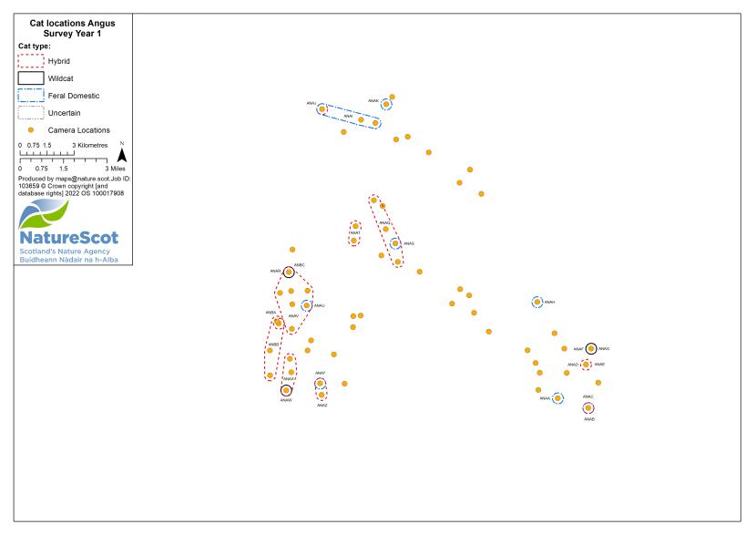Click the ANAW wildcat marker near bottom
Viewport: 756px width, 535px height.
pyautogui.click(x=286, y=390)
